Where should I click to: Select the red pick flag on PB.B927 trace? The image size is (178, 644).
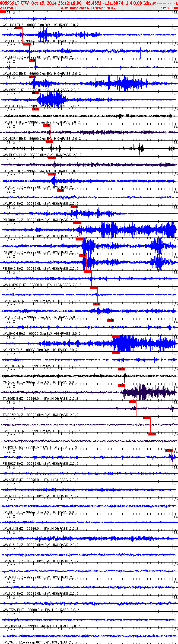169,450
